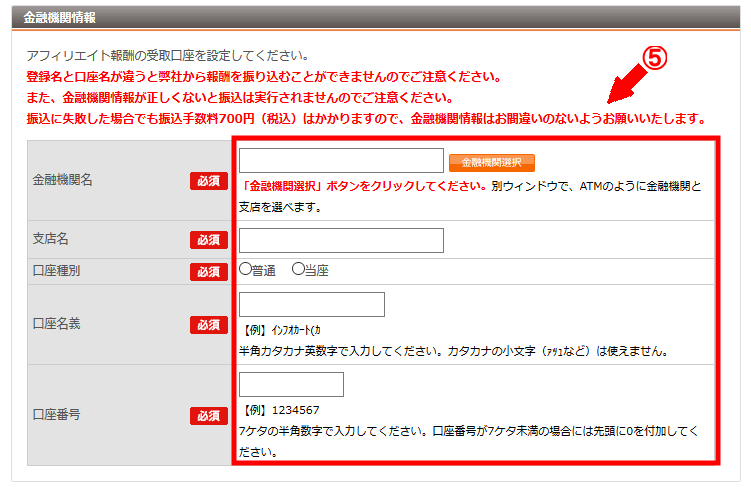The height and width of the screenshot is (487, 751).
Task: Click the アフィリエイト報酬の受取口座を設定してください line
Action: [x=167, y=56]
